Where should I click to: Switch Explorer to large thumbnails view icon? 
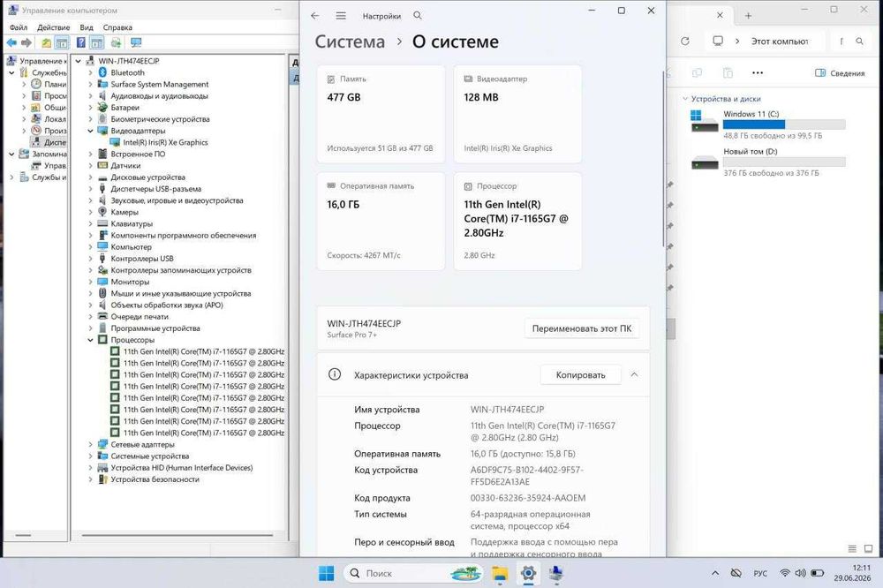click(x=868, y=548)
